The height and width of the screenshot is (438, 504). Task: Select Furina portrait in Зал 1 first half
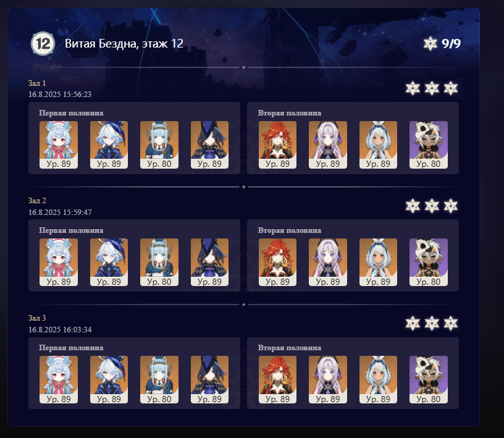pos(109,145)
